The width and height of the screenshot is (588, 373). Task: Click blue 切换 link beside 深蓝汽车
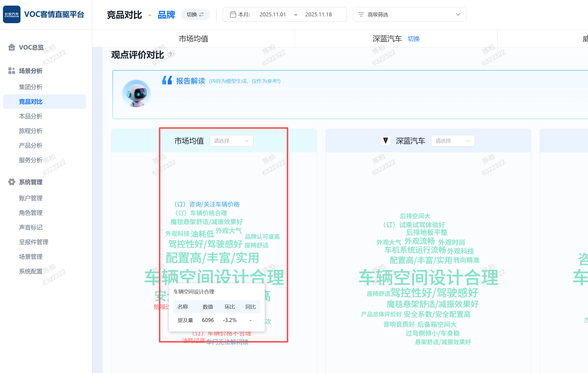[x=413, y=39]
